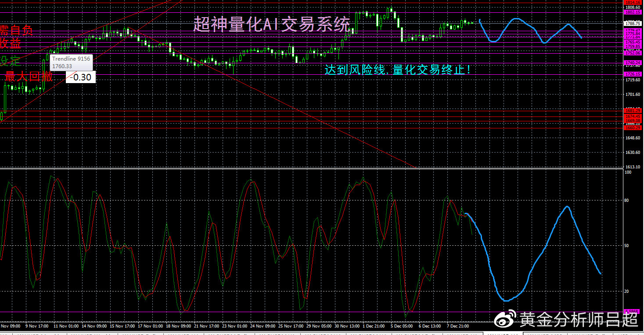
Task: Click the '29 Nov 05:00' time axis label
Action: click(x=319, y=326)
